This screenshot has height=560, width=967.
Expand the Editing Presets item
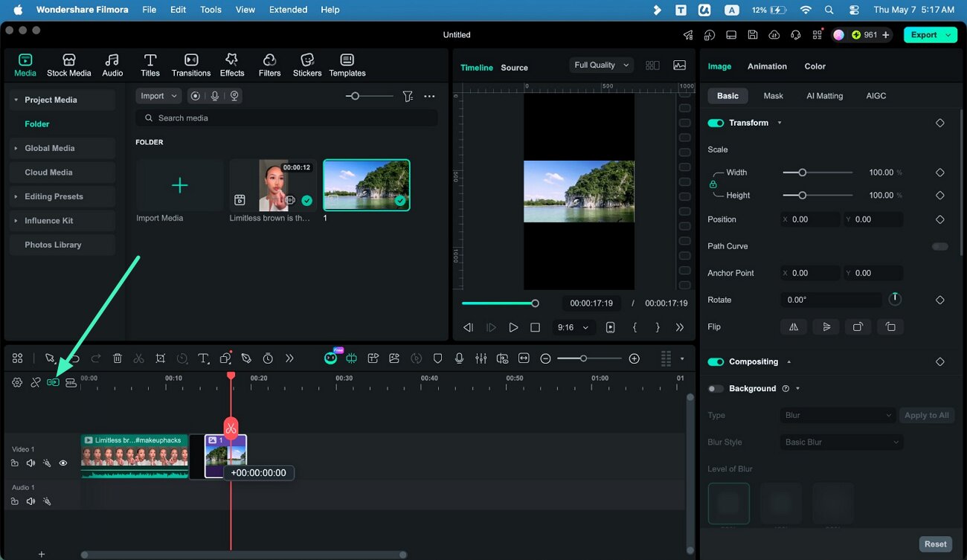click(16, 196)
